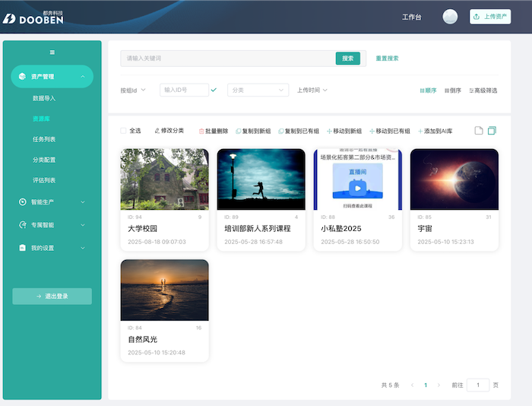
Task: Select 倒序 descending sort option
Action: click(453, 90)
